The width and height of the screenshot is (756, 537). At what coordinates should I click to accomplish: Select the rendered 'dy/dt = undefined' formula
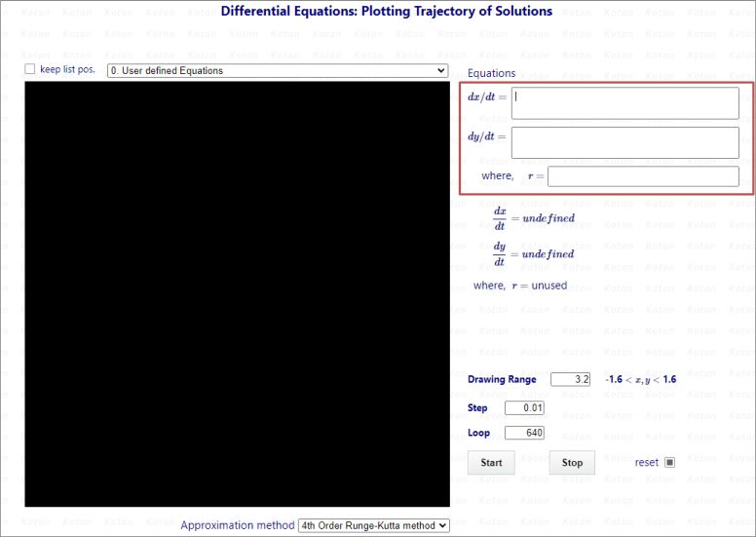(534, 254)
